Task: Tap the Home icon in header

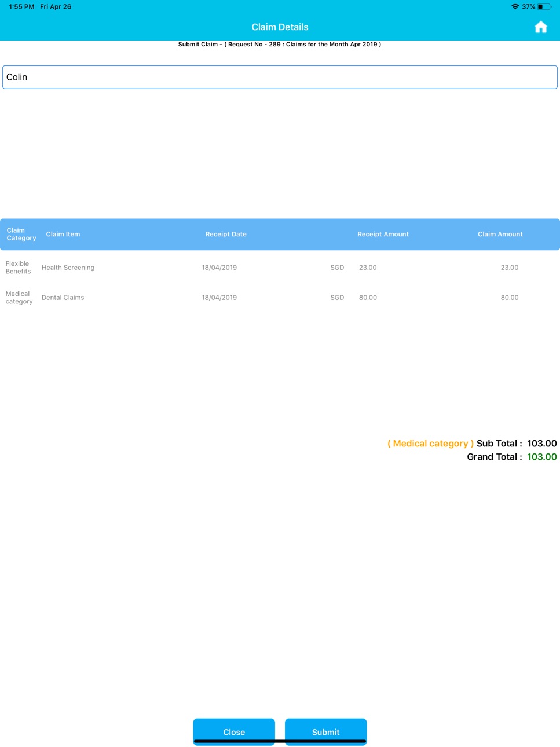Action: 540,27
